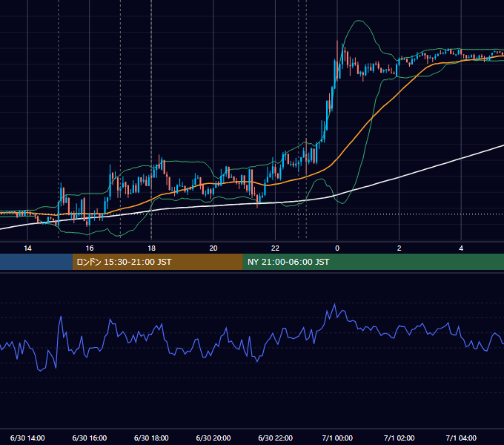Click the 6/30 16:00 label on oscillator axis
Viewport: 504px width, 445px height.
pyautogui.click(x=90, y=438)
